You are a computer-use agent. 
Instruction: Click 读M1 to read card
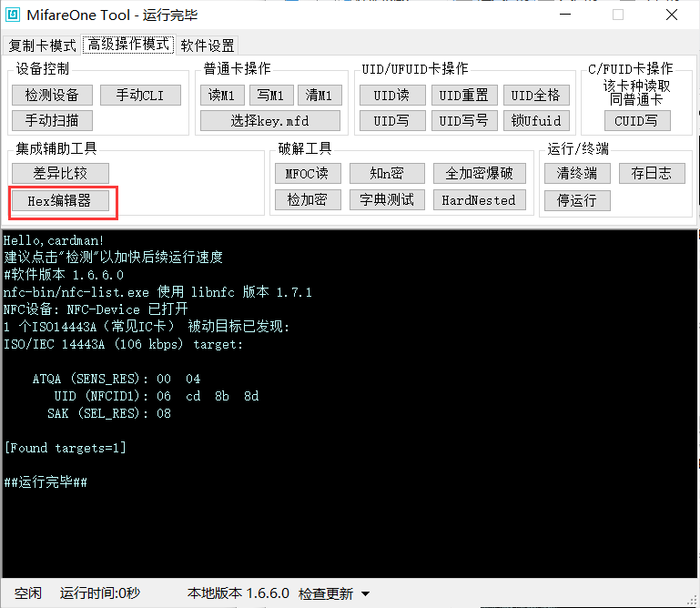(222, 95)
